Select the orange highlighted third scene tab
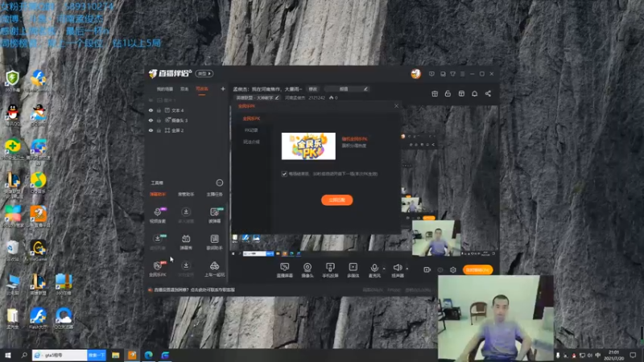The width and height of the screenshot is (644, 362). (x=202, y=88)
